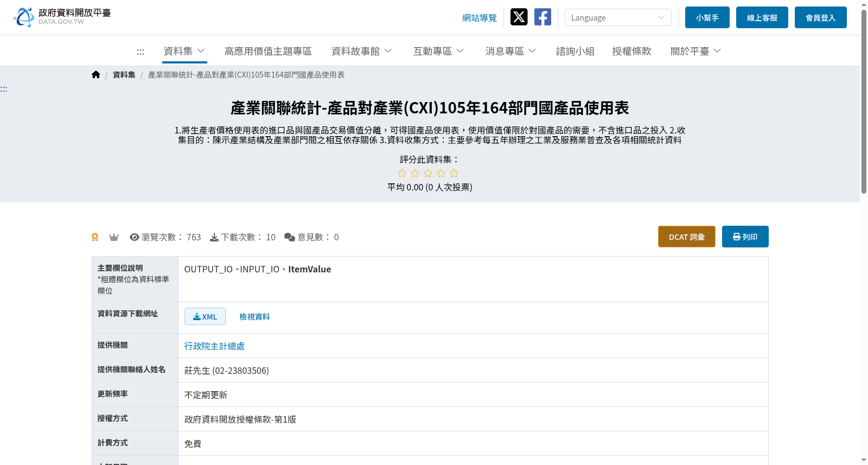This screenshot has width=868, height=465.
Task: Click the scrollbar down arrow
Action: (x=864, y=460)
